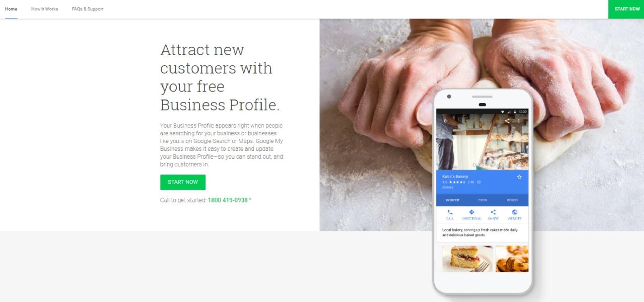Image resolution: width=644 pixels, height=302 pixels.
Task: Tap the Call phone icon
Action: pyautogui.click(x=450, y=212)
